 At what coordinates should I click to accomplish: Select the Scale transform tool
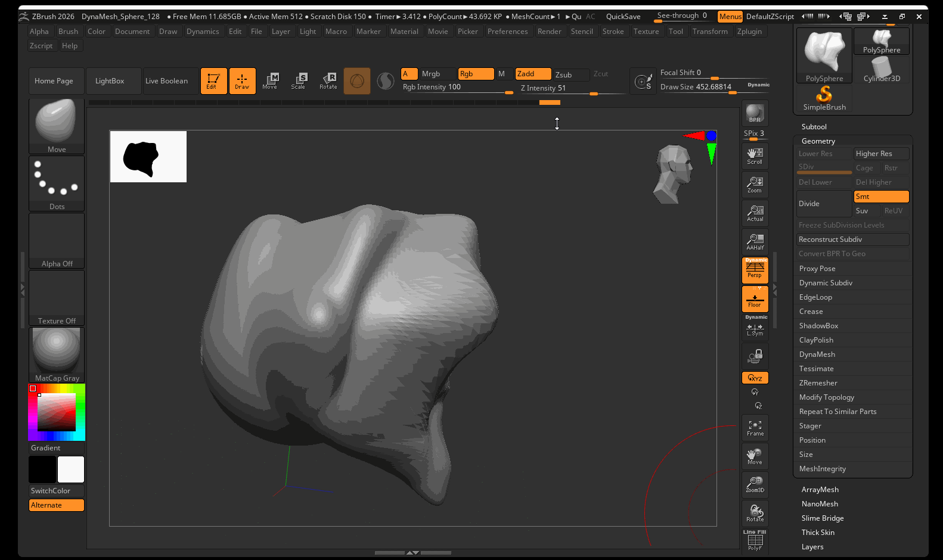pos(298,80)
